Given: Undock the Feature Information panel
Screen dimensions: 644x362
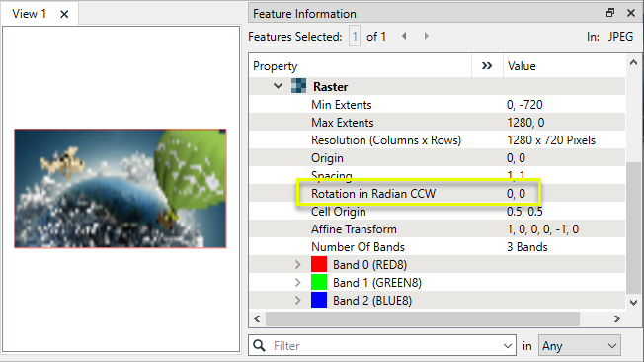Looking at the screenshot, I should pyautogui.click(x=610, y=13).
